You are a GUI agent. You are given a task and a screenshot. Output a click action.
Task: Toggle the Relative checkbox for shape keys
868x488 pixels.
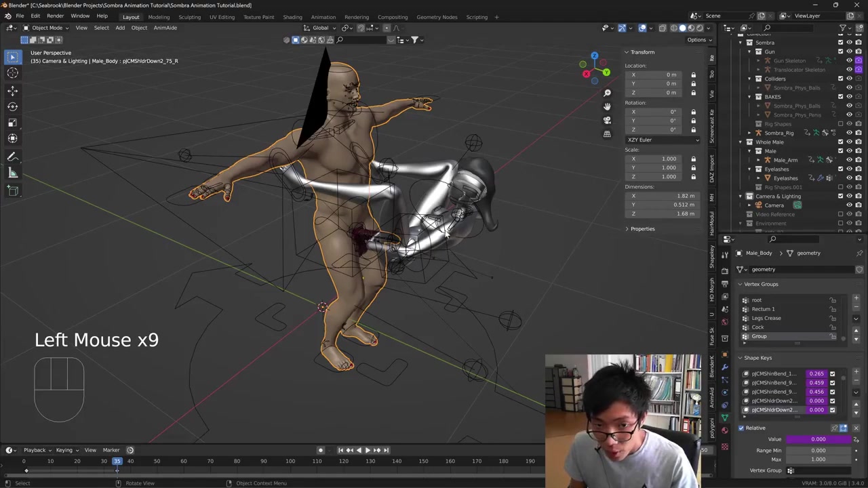(741, 428)
